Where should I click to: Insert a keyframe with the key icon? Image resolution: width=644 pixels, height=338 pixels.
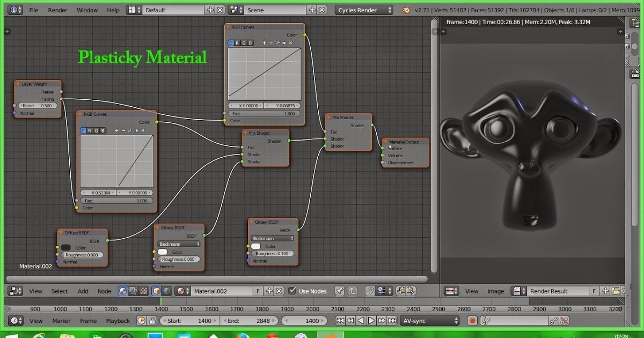click(554, 321)
